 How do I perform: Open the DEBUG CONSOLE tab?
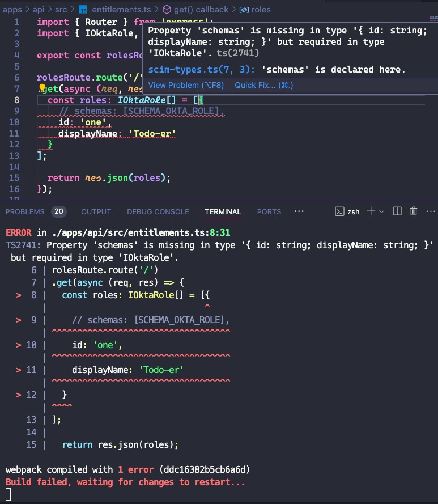(158, 212)
